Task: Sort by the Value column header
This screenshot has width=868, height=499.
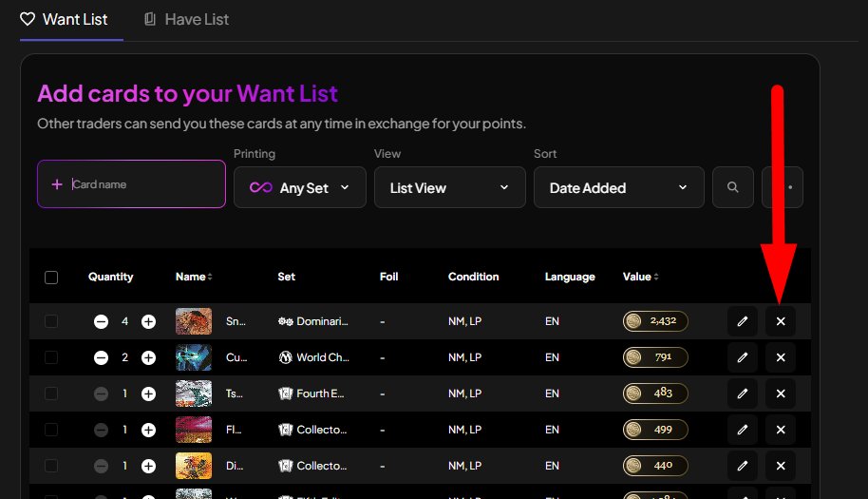Action: tap(640, 277)
